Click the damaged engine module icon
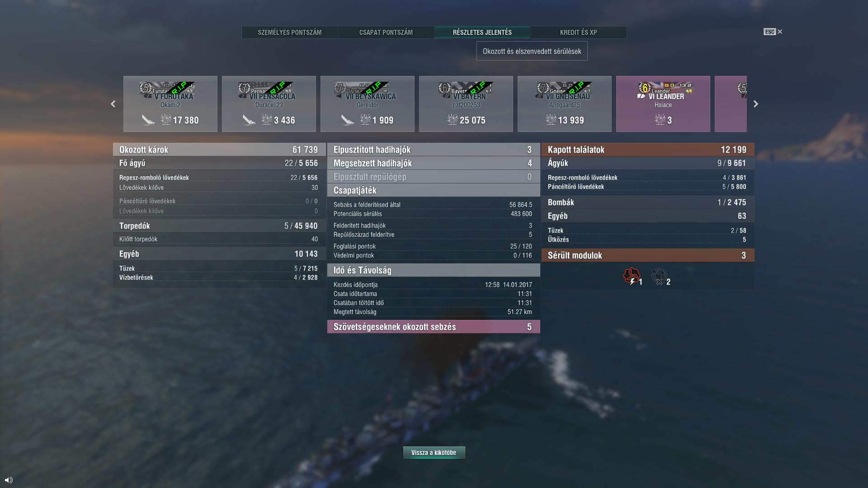 632,276
